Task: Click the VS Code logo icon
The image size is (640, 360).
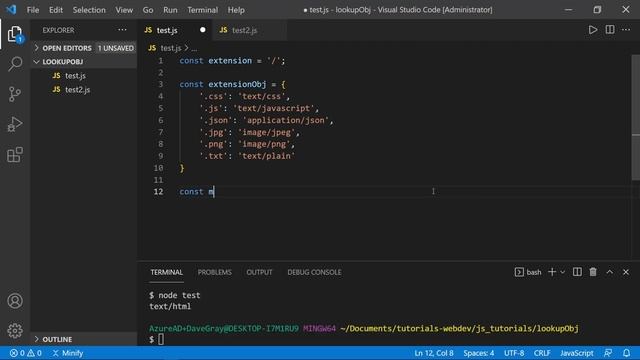Action: point(11,9)
